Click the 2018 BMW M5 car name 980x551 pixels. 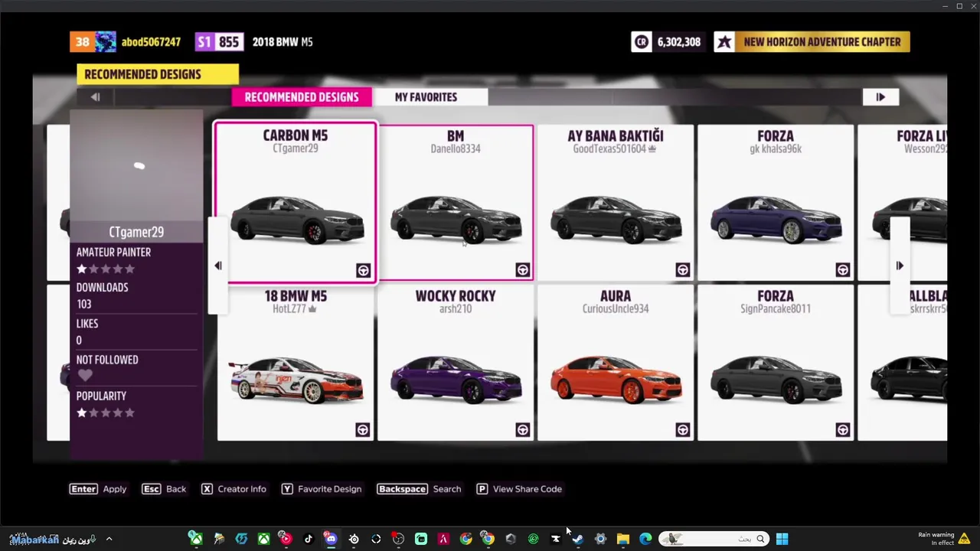click(283, 42)
